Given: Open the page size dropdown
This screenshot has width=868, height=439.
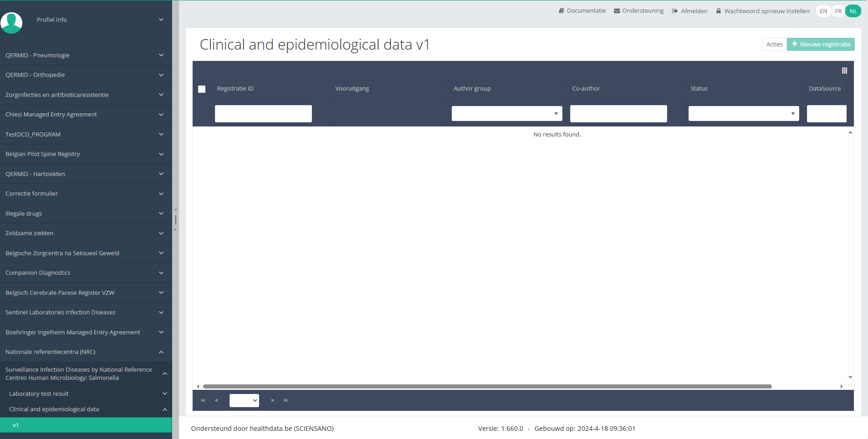Looking at the screenshot, I should 244,400.
